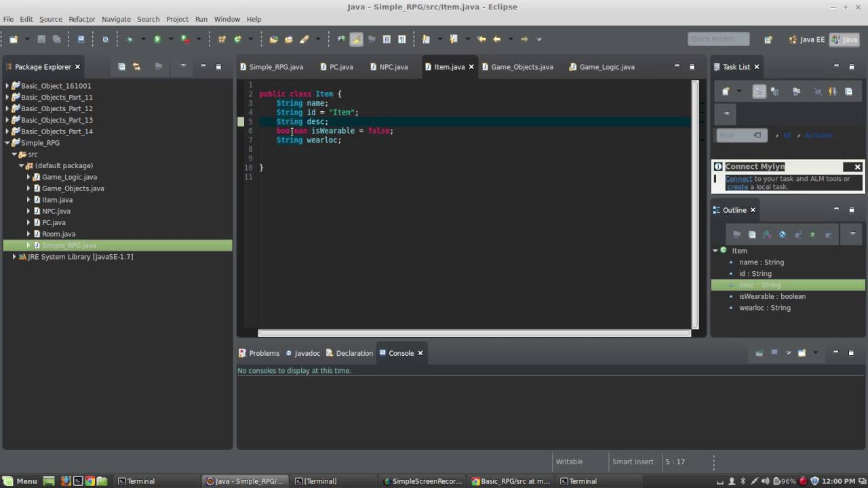Toggle Sort in the Outline toolbar
Image resolution: width=868 pixels, height=488 pixels.
tap(767, 235)
